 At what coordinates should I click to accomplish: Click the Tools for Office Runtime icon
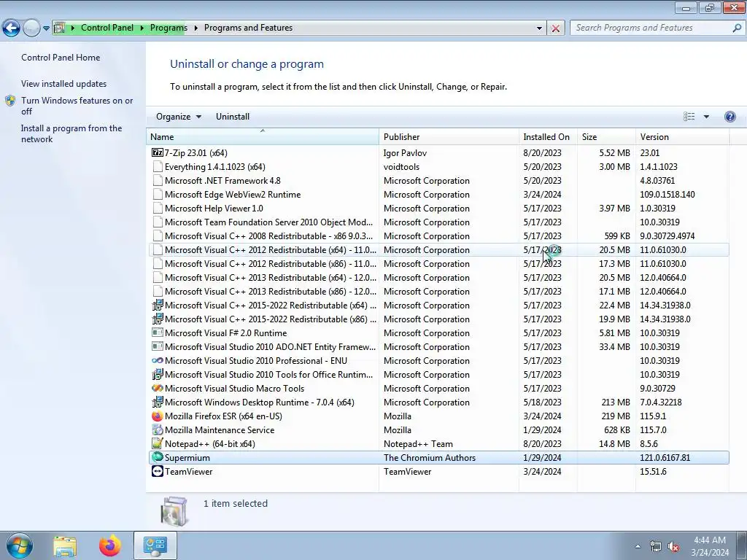pyautogui.click(x=158, y=374)
